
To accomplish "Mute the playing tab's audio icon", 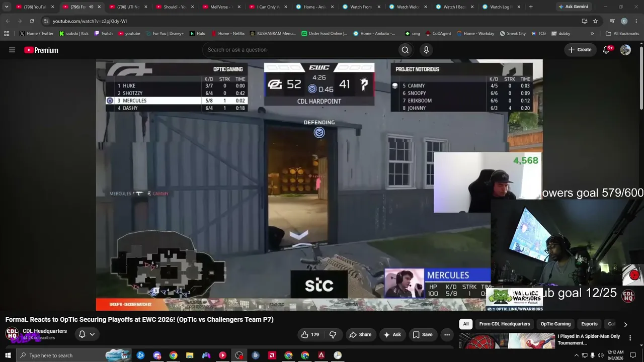I will pyautogui.click(x=91, y=7).
